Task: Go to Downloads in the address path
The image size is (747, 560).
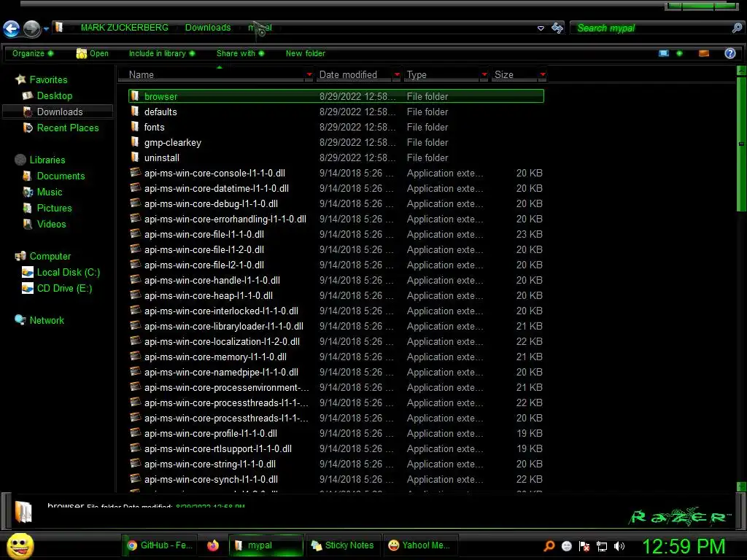Action: [x=208, y=28]
